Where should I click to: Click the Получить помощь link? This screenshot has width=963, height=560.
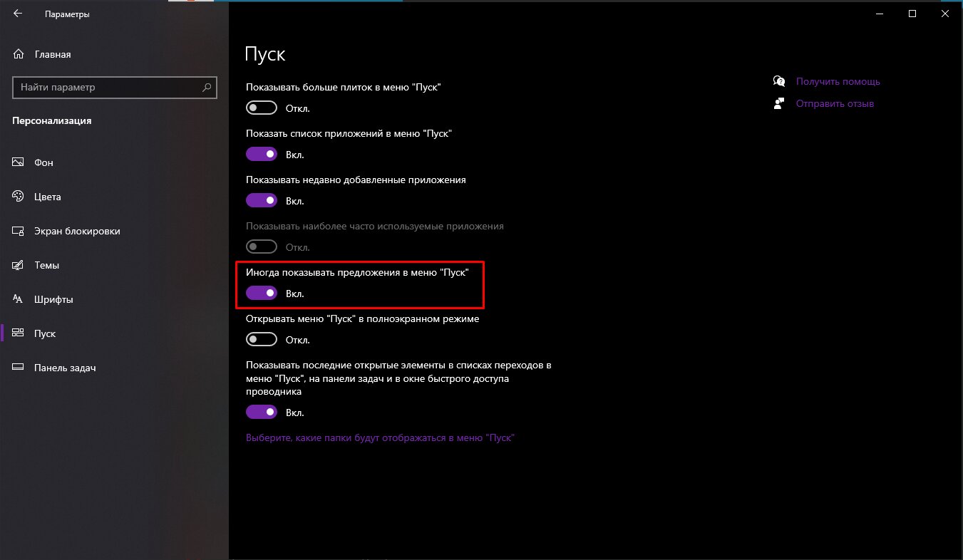(838, 82)
